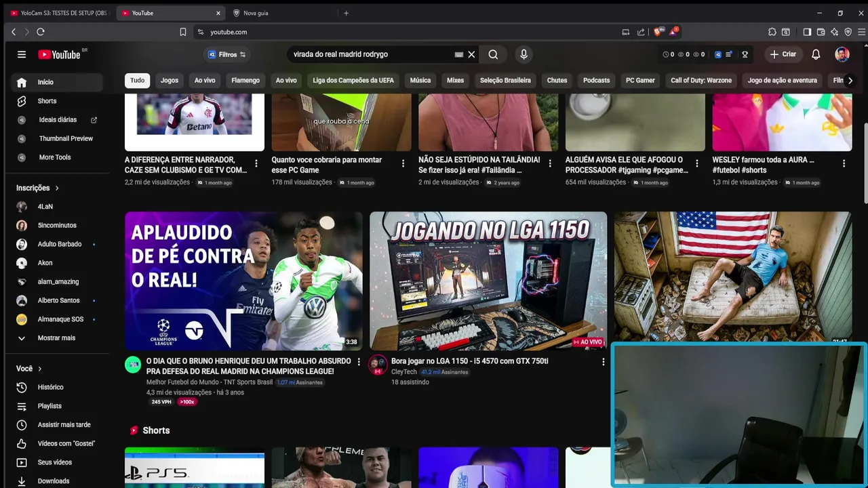
Task: Start voice search with microphone icon
Action: (524, 54)
